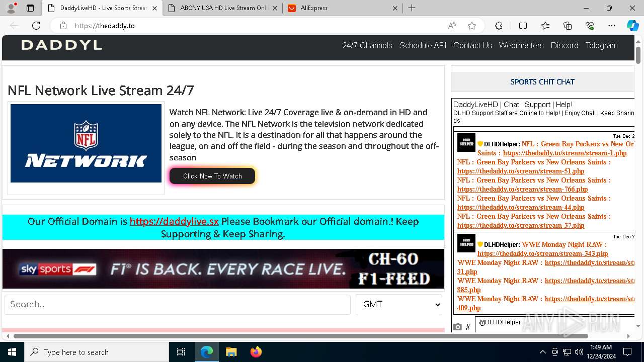The width and height of the screenshot is (644, 362).
Task: Toggle split screen view icon
Action: (x=523, y=26)
